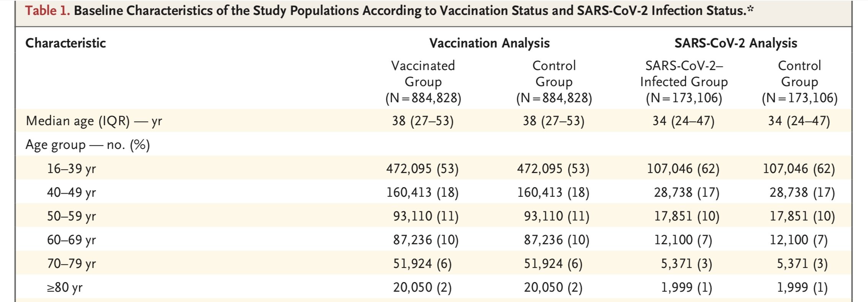868x302 pixels.
Task: Select the 'SARS-CoV-2 Analysis' header
Action: coord(736,43)
